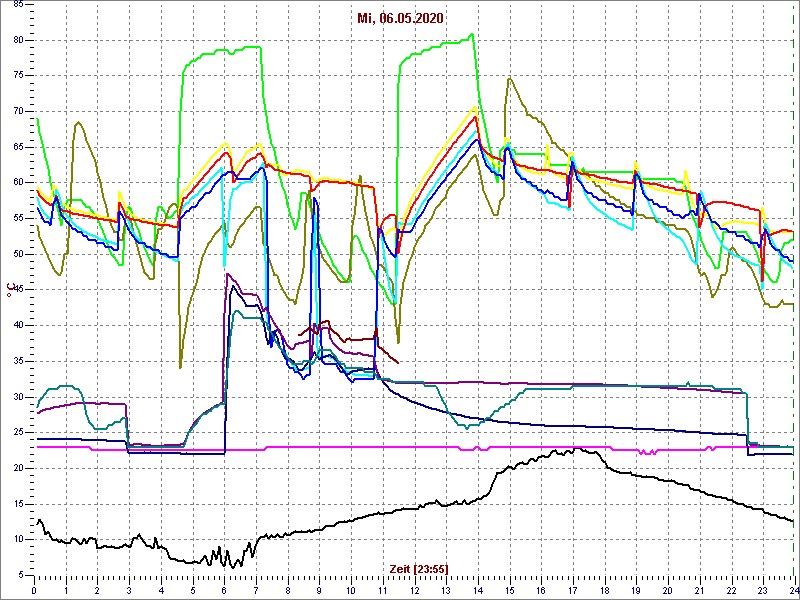Click the chart date title Mi, 06.05.2020
This screenshot has width=800, height=600.
[399, 18]
